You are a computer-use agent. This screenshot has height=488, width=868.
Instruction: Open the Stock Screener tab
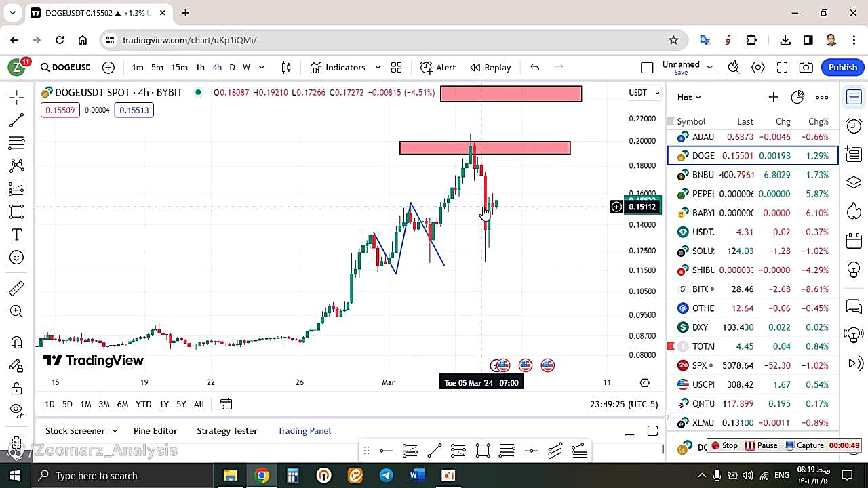click(75, 431)
